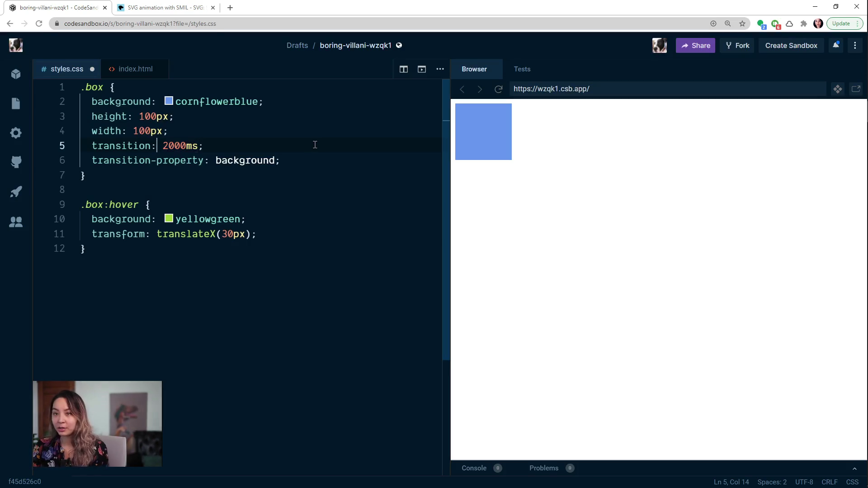Click the Fork button
Image resolution: width=868 pixels, height=488 pixels.
pos(737,45)
